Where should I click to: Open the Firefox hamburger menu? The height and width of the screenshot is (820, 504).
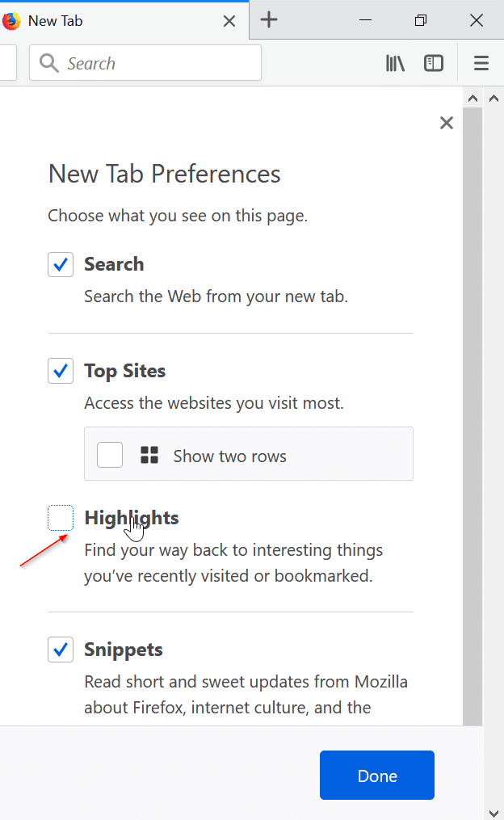coord(481,63)
